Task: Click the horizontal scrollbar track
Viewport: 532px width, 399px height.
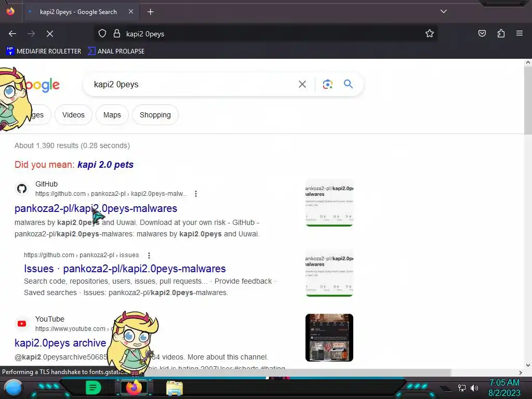Action: pos(297,372)
